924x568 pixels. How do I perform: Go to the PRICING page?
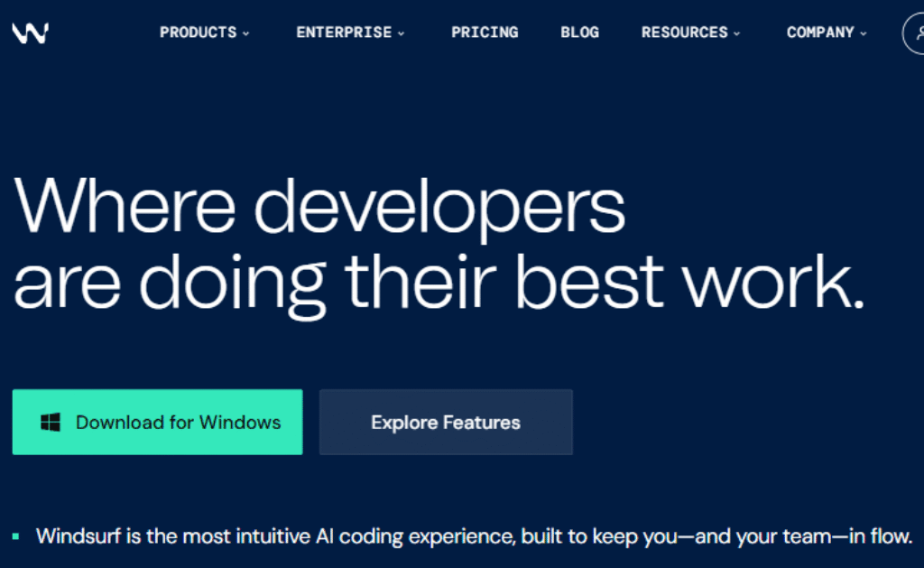485,33
